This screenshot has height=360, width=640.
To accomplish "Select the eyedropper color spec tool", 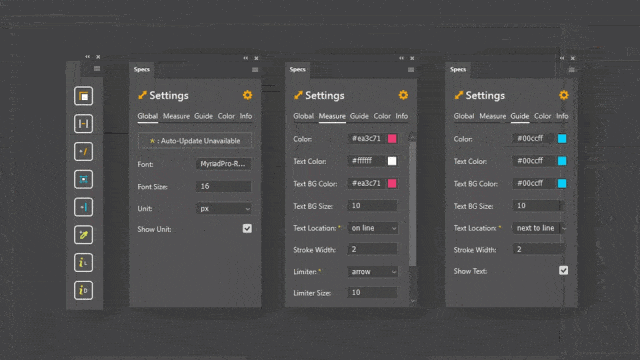I will point(83,235).
